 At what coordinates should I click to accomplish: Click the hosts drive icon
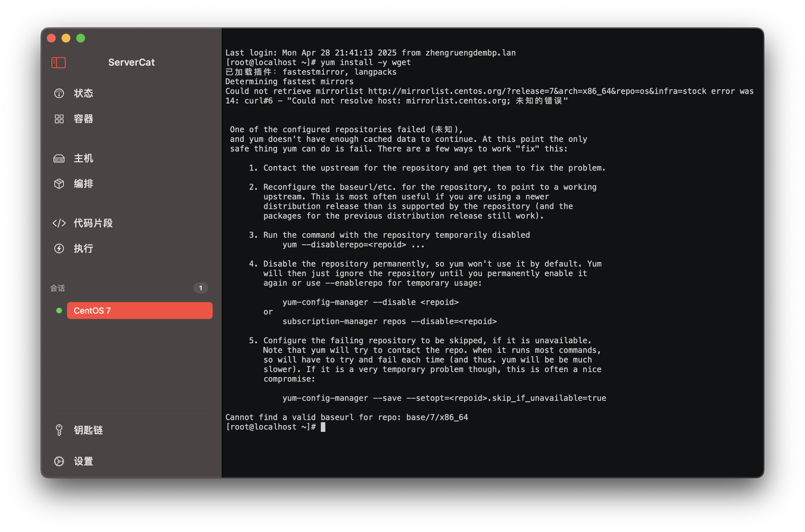pos(59,159)
